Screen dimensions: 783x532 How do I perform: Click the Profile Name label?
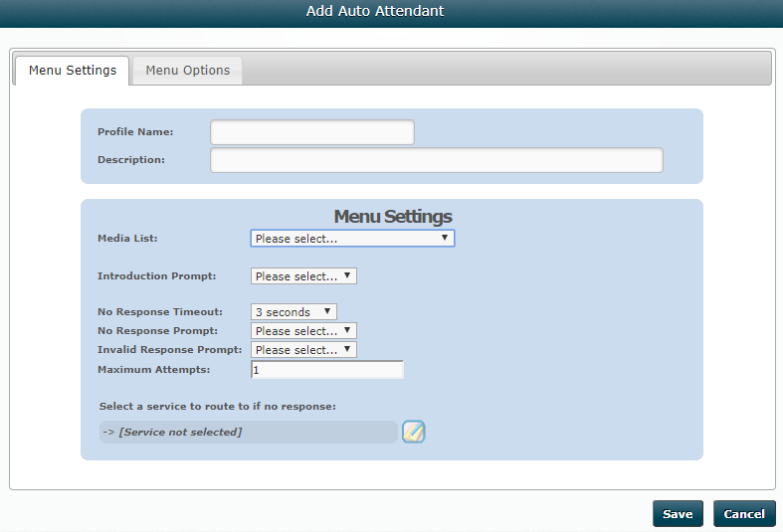pyautogui.click(x=135, y=131)
